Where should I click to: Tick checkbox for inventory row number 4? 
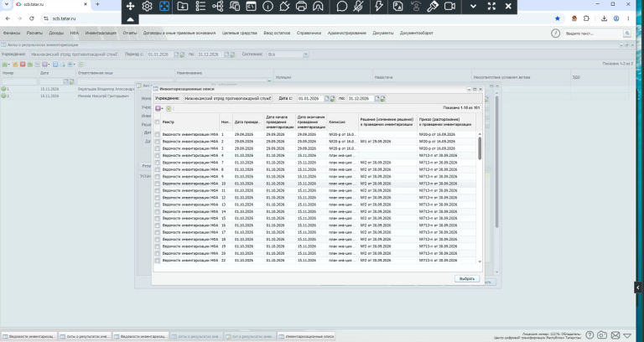pyautogui.click(x=158, y=156)
